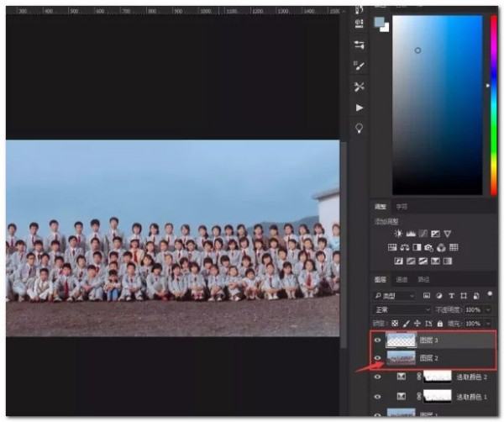
Task: Add an Exposure adjustment
Action: 435,234
